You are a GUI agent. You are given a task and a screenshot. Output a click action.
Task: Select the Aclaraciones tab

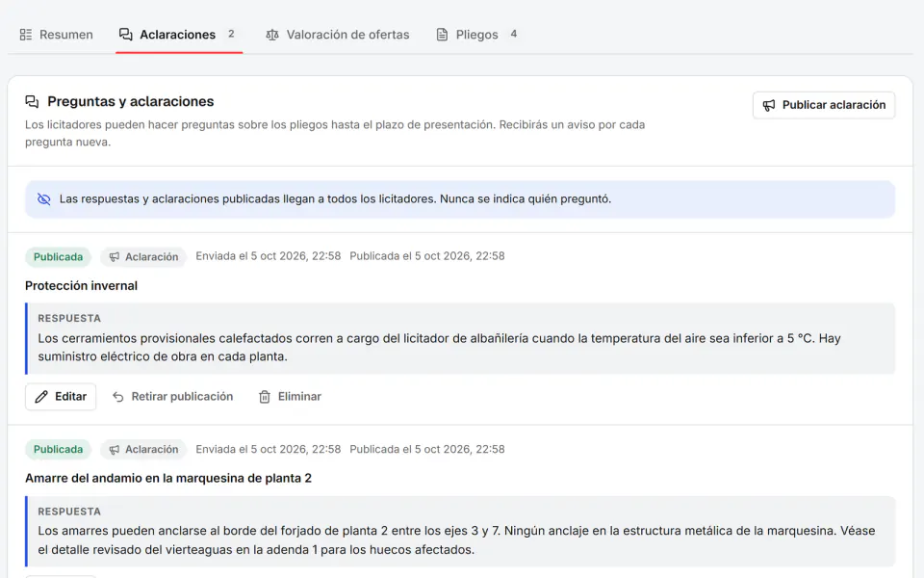(x=179, y=35)
